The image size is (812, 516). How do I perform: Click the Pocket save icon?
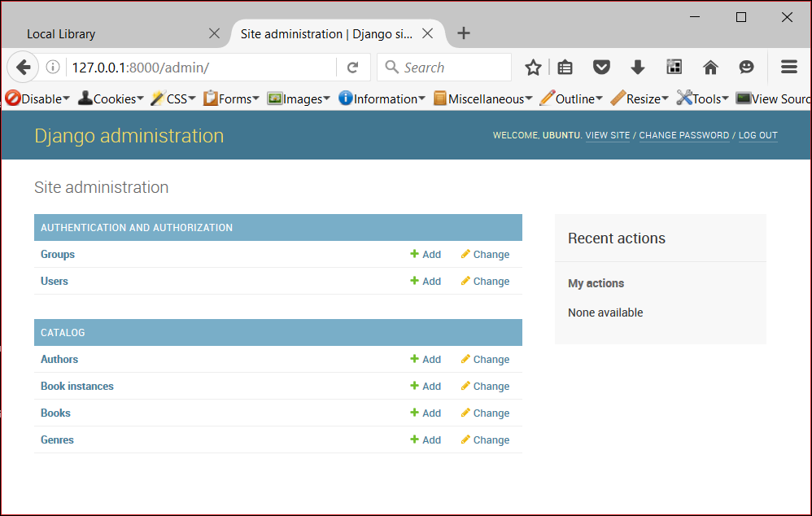[601, 67]
